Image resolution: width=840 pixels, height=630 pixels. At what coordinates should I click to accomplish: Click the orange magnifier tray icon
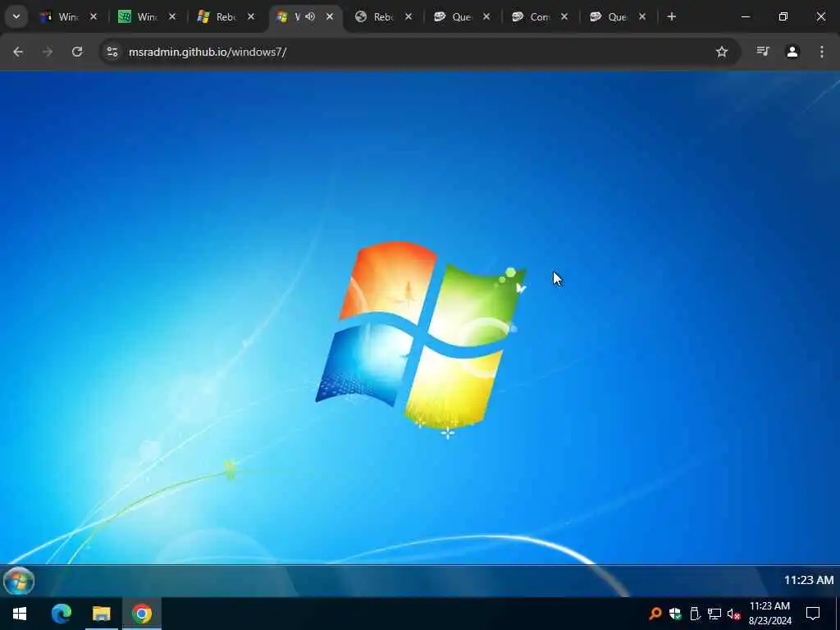[x=655, y=614]
